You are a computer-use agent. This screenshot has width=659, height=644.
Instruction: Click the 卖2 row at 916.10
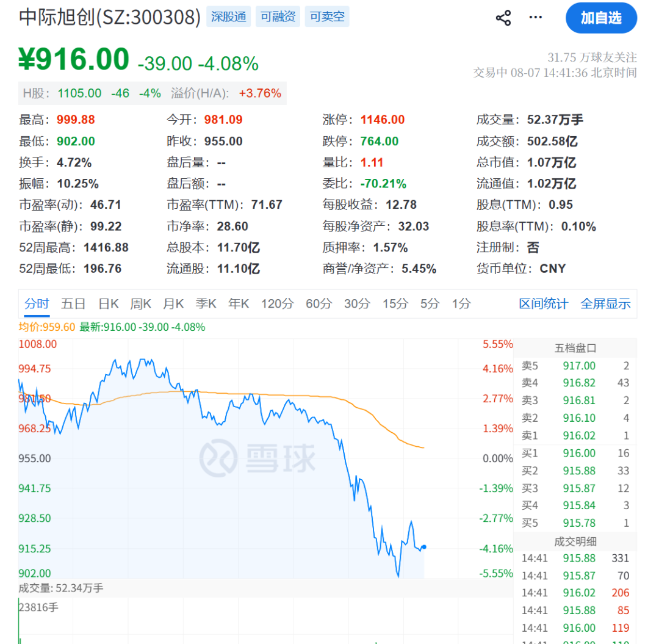click(x=575, y=418)
